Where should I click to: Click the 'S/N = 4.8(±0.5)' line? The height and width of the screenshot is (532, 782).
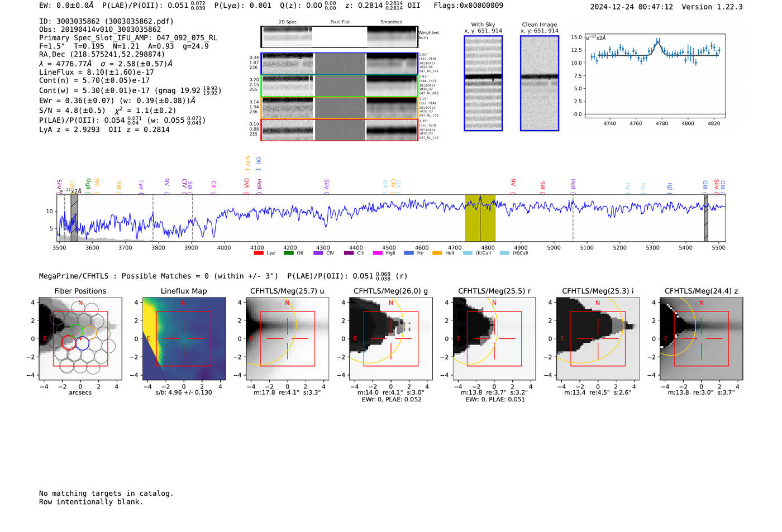(x=72, y=111)
